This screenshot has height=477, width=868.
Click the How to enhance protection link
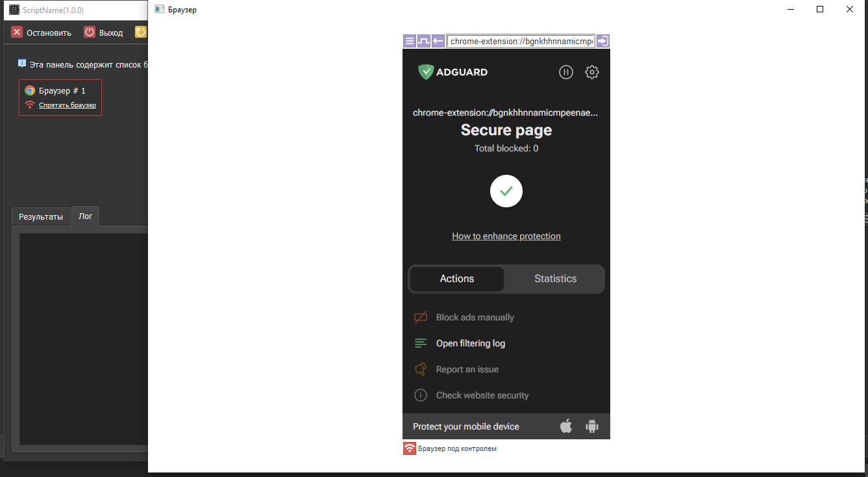click(506, 236)
